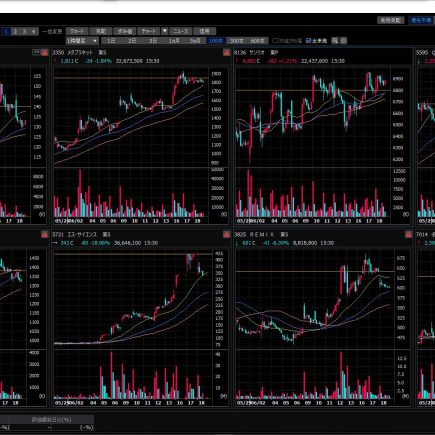Viewport: 435px width, 435px height.
Task: Switch to page tab 4
Action: [33, 31]
